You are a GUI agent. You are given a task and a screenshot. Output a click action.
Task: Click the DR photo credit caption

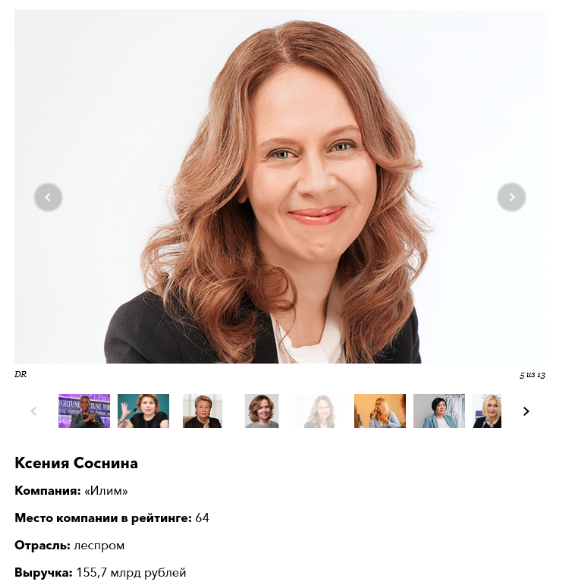[x=21, y=374]
